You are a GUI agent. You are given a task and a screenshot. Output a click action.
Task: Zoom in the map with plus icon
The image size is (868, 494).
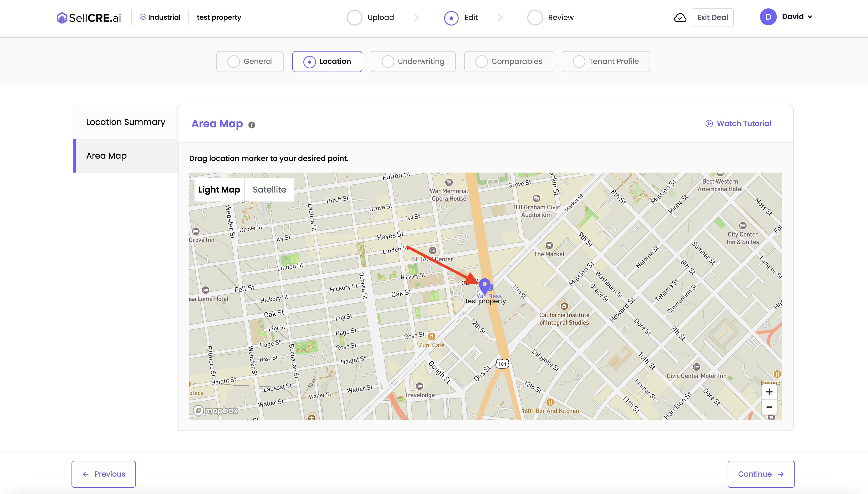coord(769,392)
